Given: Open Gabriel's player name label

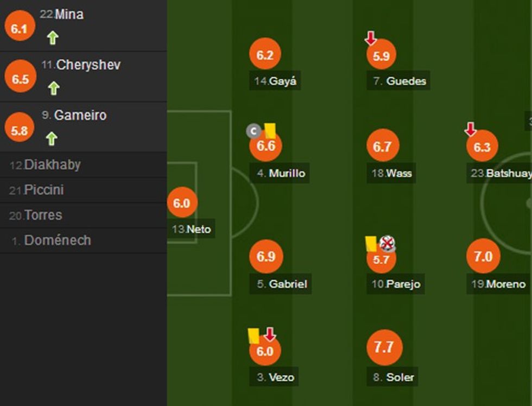Looking at the screenshot, I should (282, 284).
